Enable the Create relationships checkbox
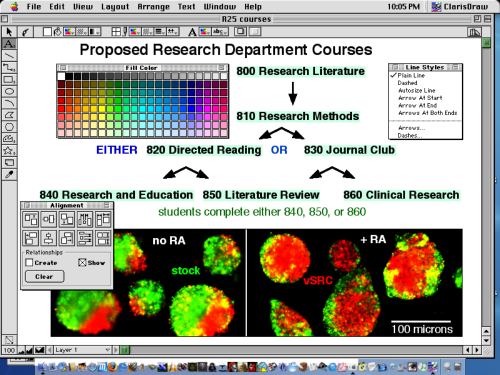The image size is (500, 375). (x=29, y=263)
